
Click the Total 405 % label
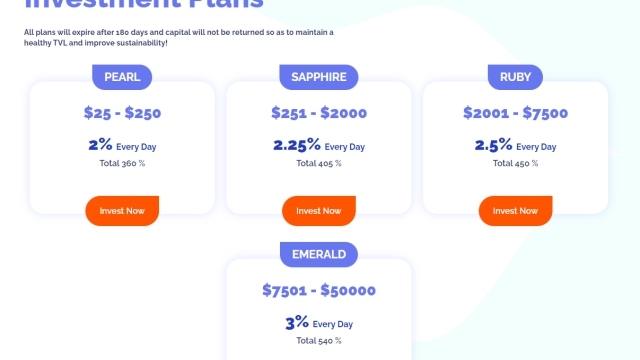coord(319,163)
